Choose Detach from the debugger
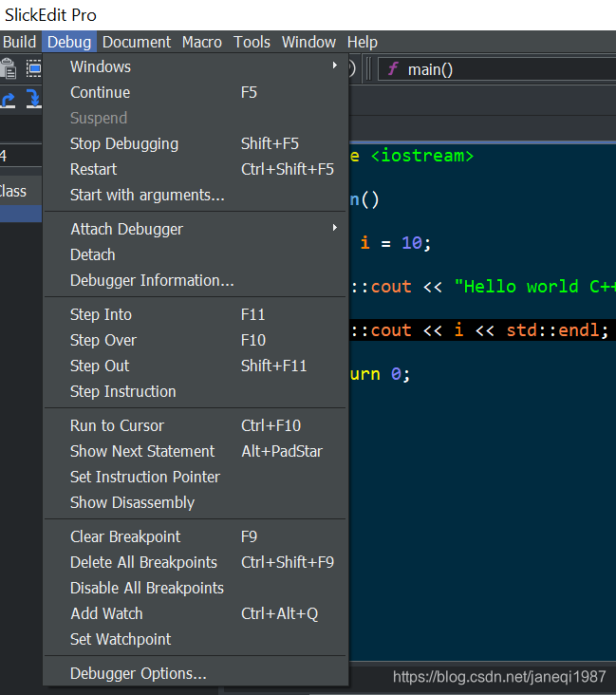Screen dimensions: 616x695 click(x=195, y=254)
